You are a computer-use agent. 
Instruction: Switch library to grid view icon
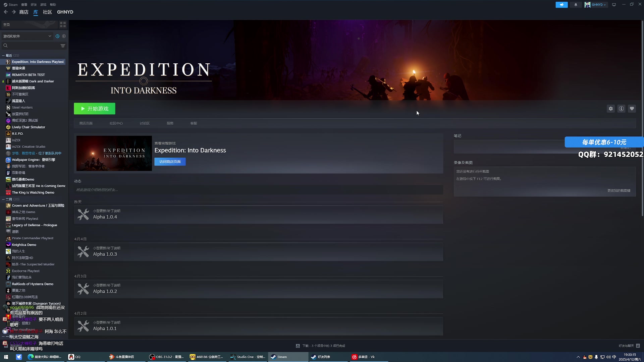click(63, 24)
